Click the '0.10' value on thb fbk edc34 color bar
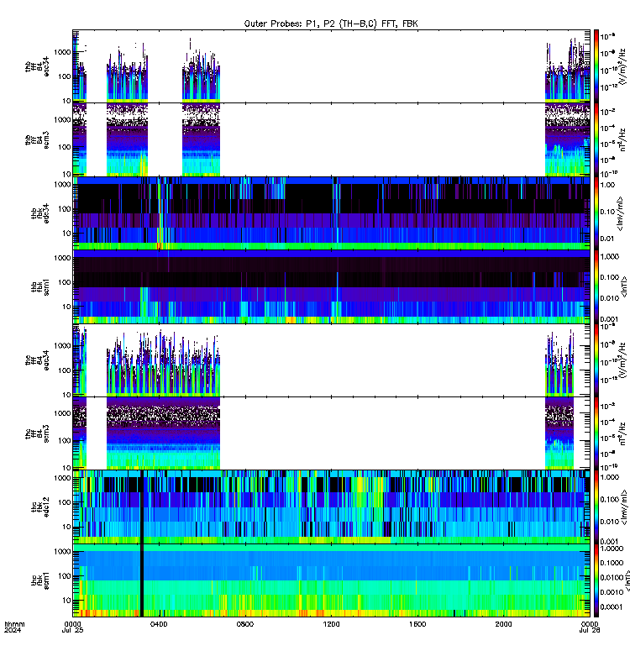Screen dimensions: 630x672 607,212
